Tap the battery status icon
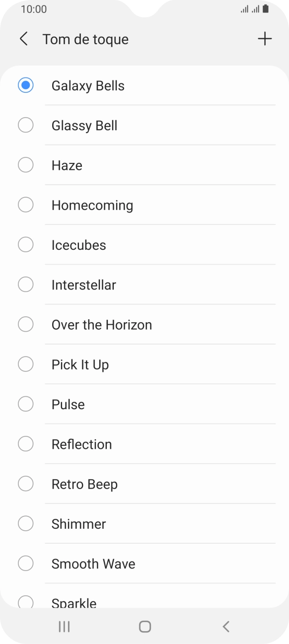The image size is (289, 644). (266, 9)
